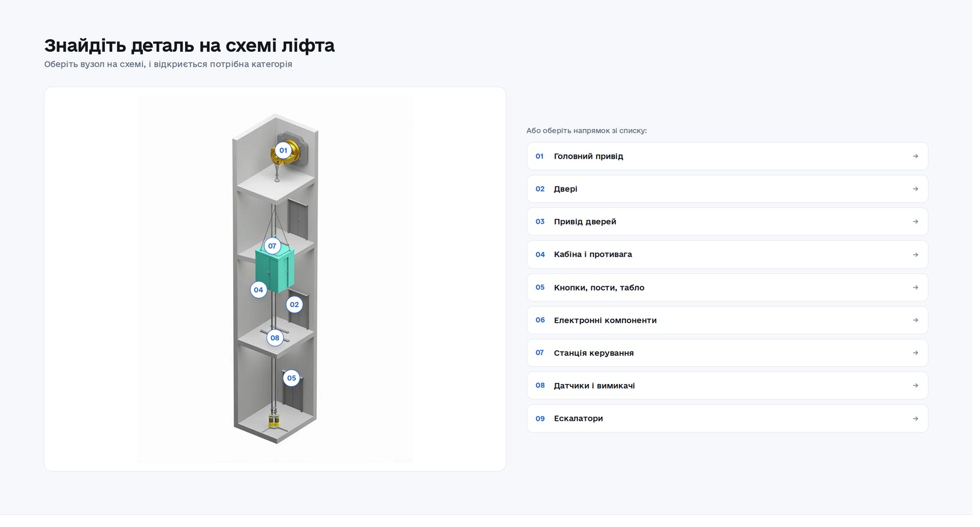The height and width of the screenshot is (527, 980).
Task: Click marker 01 on the elevator motor
Action: (x=283, y=150)
